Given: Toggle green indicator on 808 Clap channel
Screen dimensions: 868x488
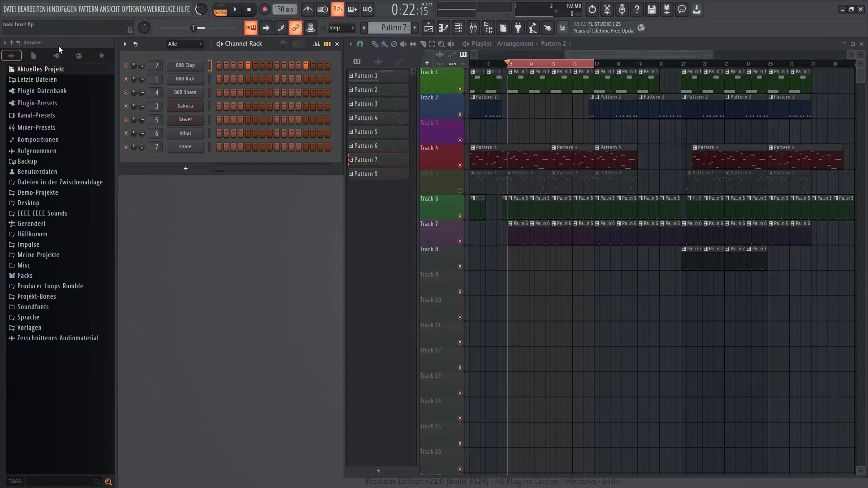Looking at the screenshot, I should pyautogui.click(x=126, y=65).
